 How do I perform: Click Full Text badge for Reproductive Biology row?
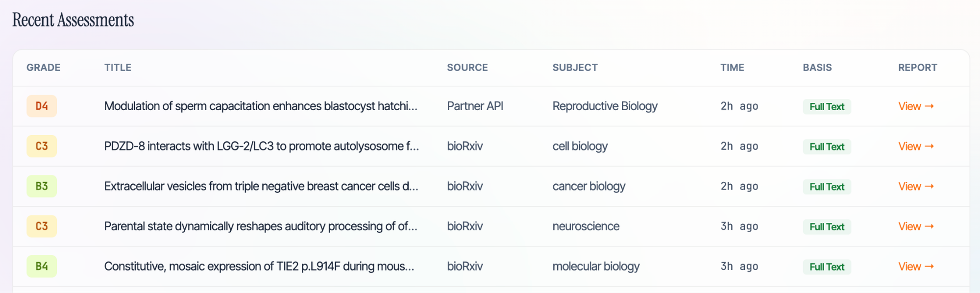827,107
